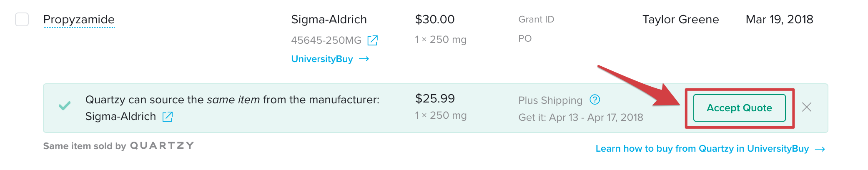Image resolution: width=868 pixels, height=170 pixels.
Task: Accept the Quartzy quote
Action: point(739,108)
